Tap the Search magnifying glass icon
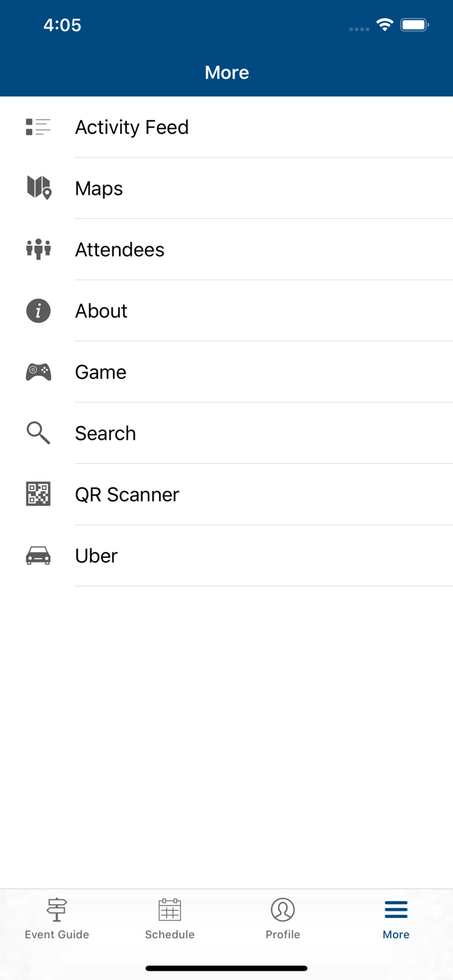The image size is (453, 980). click(39, 433)
